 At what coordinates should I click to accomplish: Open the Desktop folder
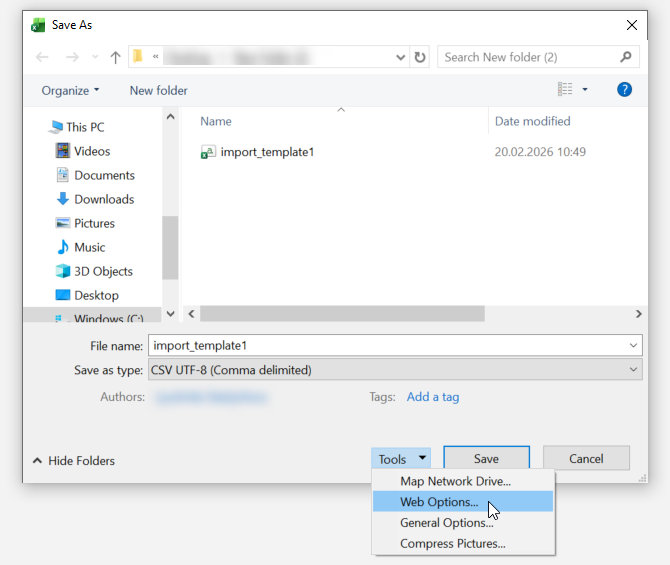pos(97,295)
